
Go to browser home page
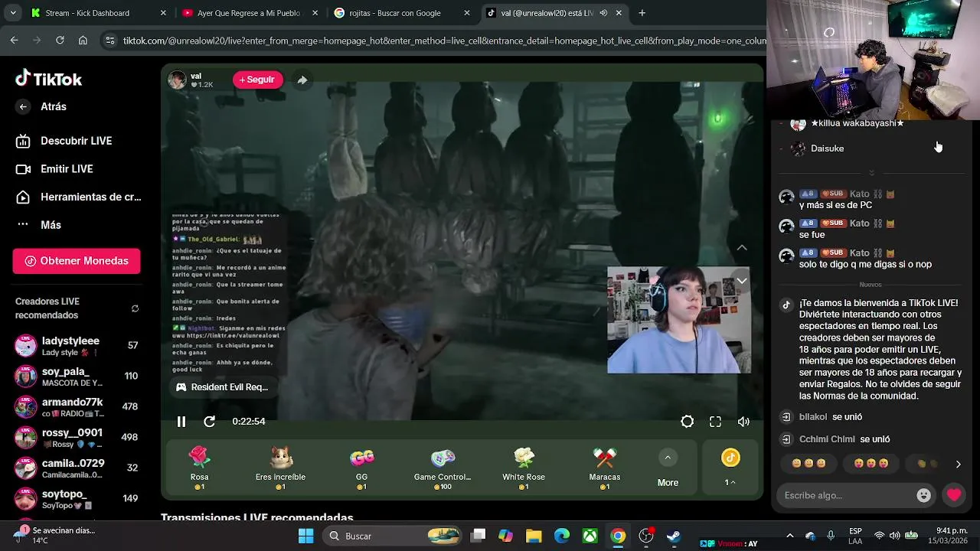click(83, 41)
